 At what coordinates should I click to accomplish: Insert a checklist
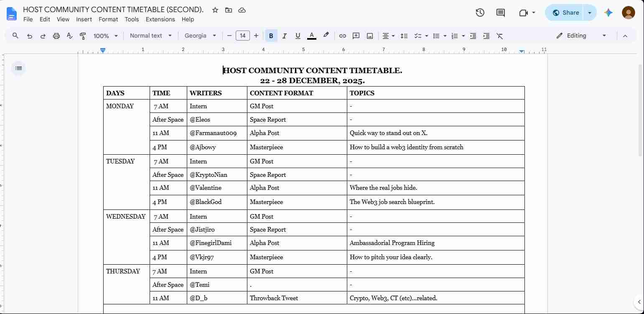pos(417,36)
